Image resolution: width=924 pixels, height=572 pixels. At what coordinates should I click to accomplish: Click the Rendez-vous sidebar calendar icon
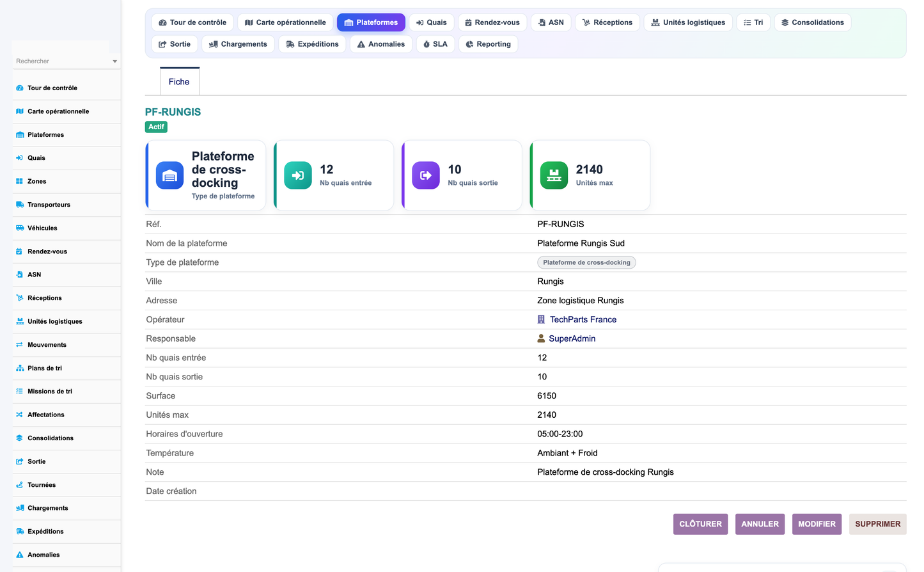point(20,251)
